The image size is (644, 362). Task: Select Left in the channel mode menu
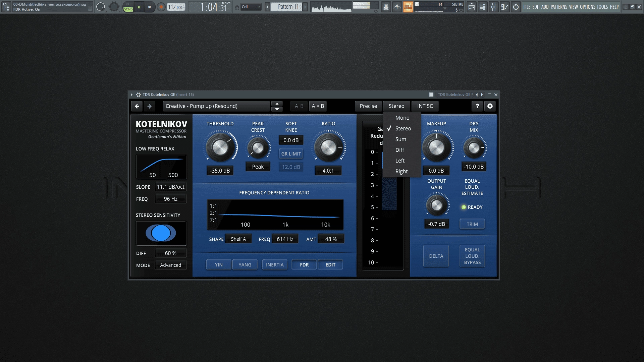point(402,161)
